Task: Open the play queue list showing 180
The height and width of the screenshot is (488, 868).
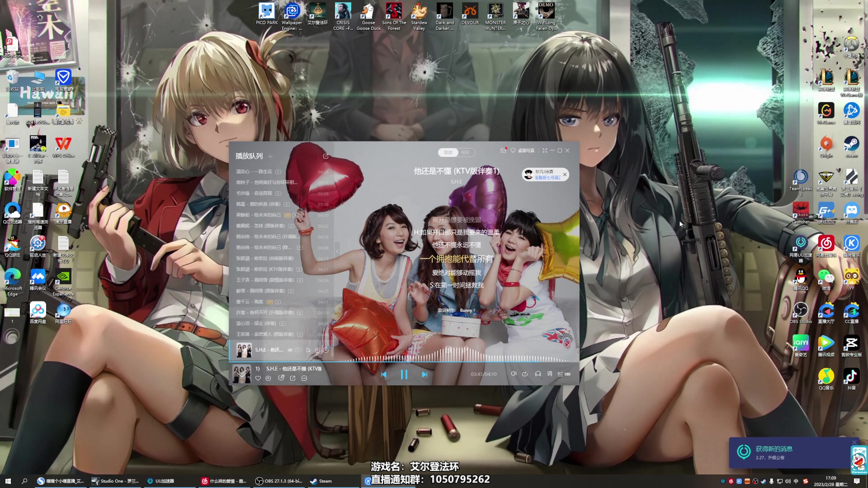Action: (564, 374)
